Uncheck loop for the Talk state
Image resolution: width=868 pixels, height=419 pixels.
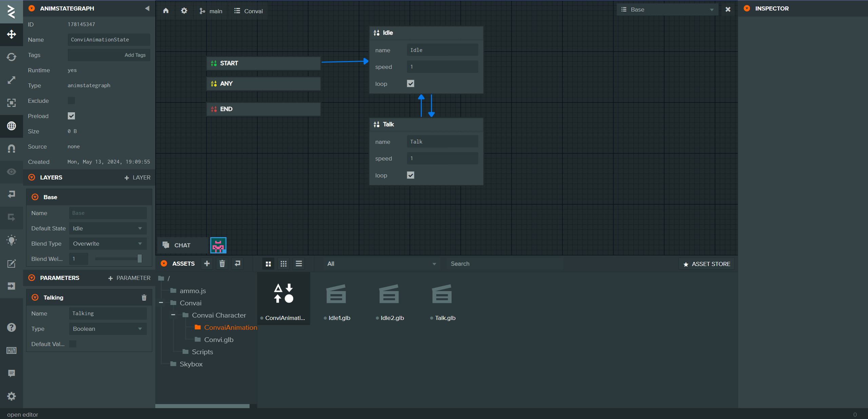[x=410, y=175]
